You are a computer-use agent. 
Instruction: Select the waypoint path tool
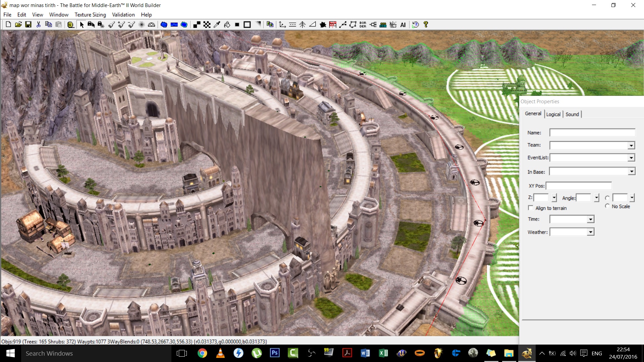343,24
